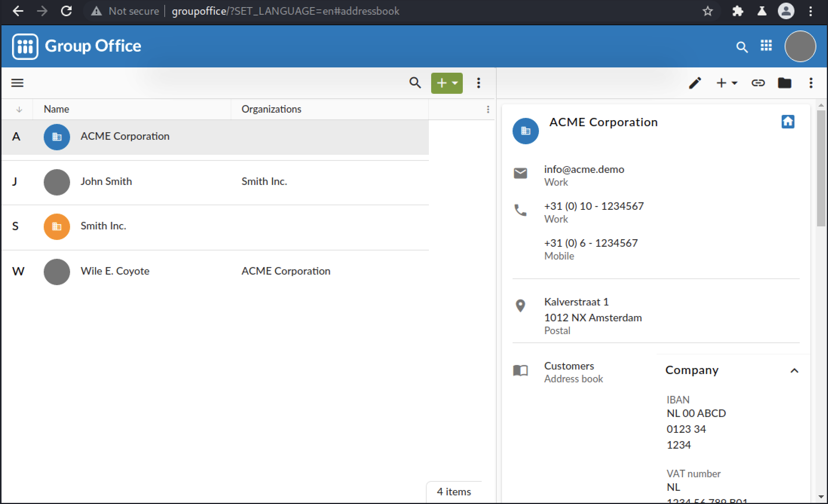Click the 4 items count label

pyautogui.click(x=454, y=492)
